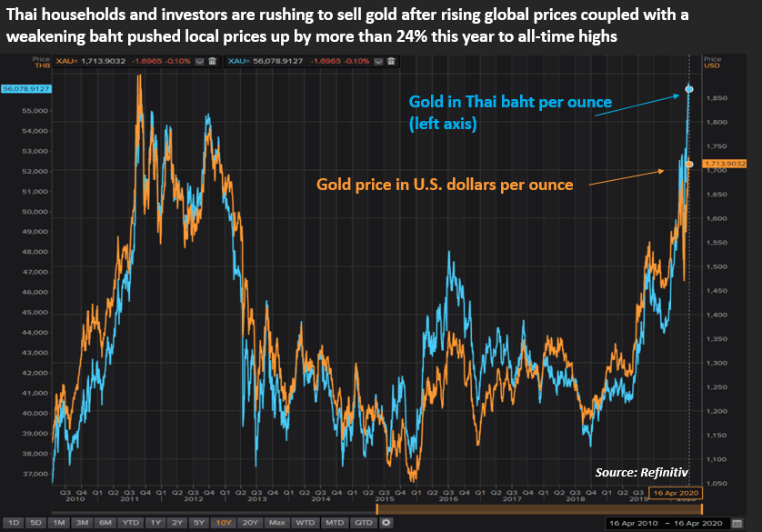Click the blue THB price marker dot

(x=689, y=89)
